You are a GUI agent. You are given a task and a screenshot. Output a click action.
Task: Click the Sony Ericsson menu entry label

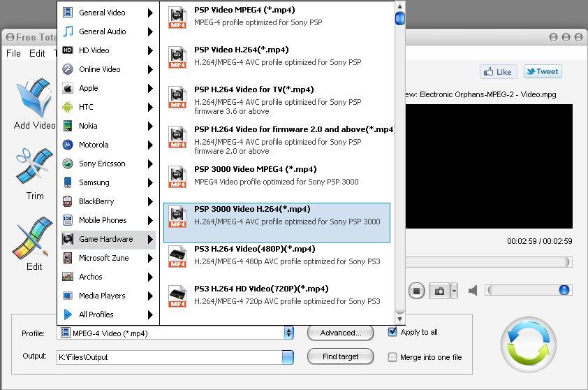click(102, 164)
